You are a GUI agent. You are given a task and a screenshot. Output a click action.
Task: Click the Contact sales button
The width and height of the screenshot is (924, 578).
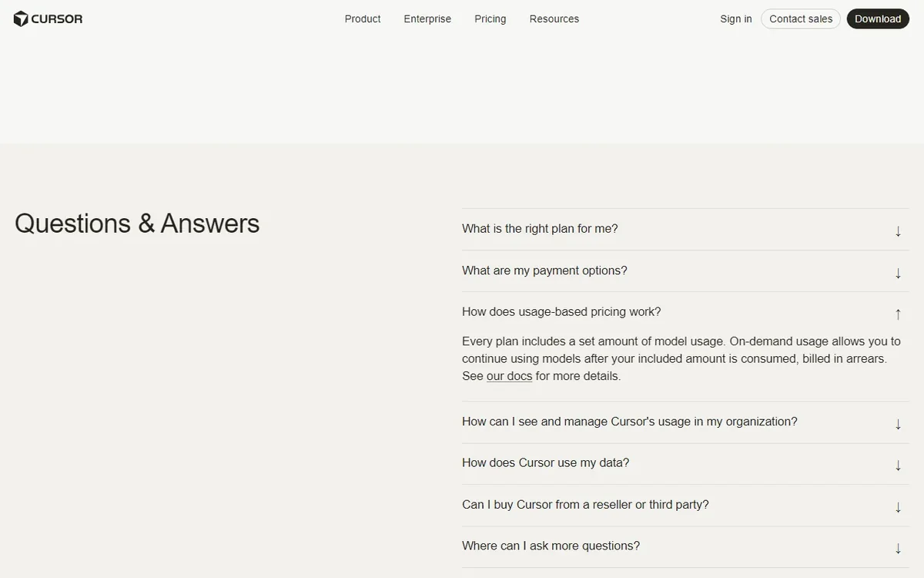tap(801, 19)
